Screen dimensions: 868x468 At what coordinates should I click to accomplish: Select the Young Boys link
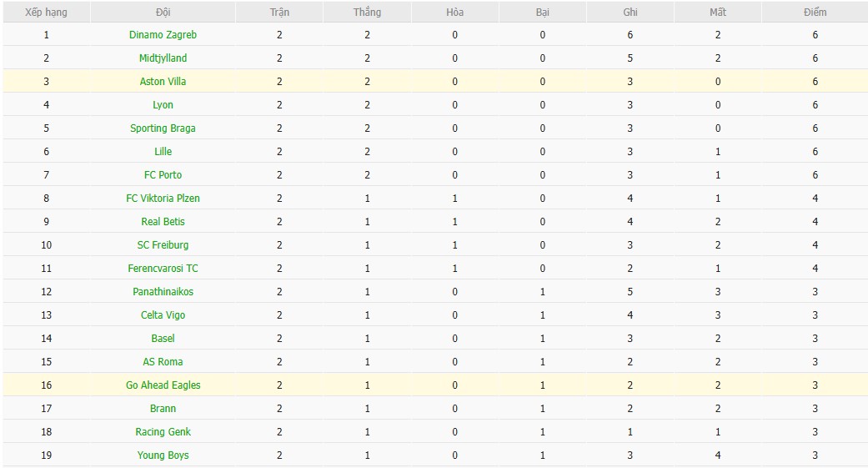pos(163,455)
